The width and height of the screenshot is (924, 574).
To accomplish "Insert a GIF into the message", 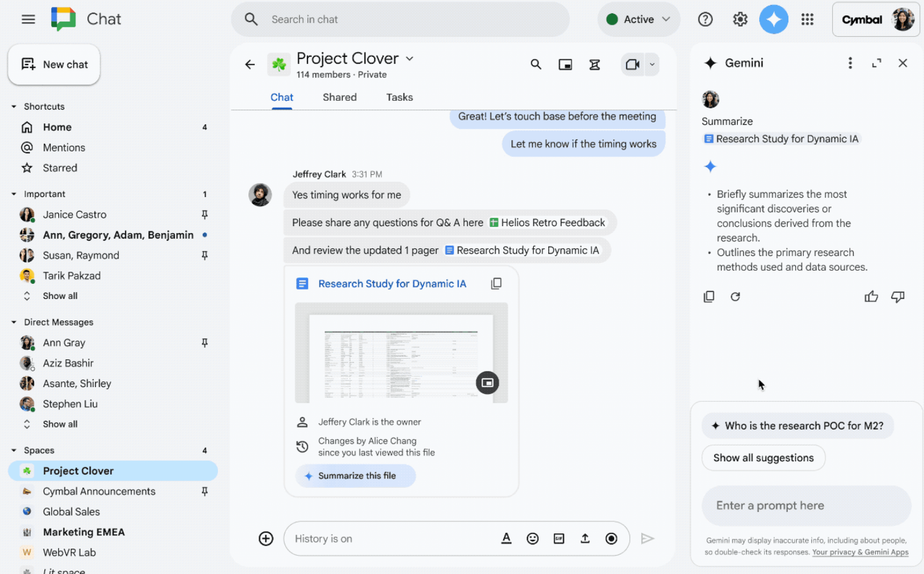I will (x=559, y=539).
